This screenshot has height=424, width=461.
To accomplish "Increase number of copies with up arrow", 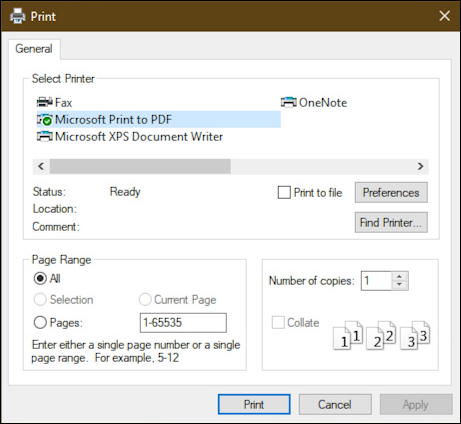I will click(399, 276).
